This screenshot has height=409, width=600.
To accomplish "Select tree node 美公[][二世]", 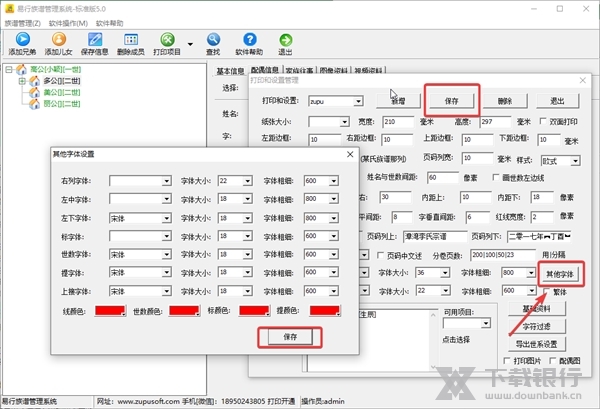I will pyautogui.click(x=62, y=92).
